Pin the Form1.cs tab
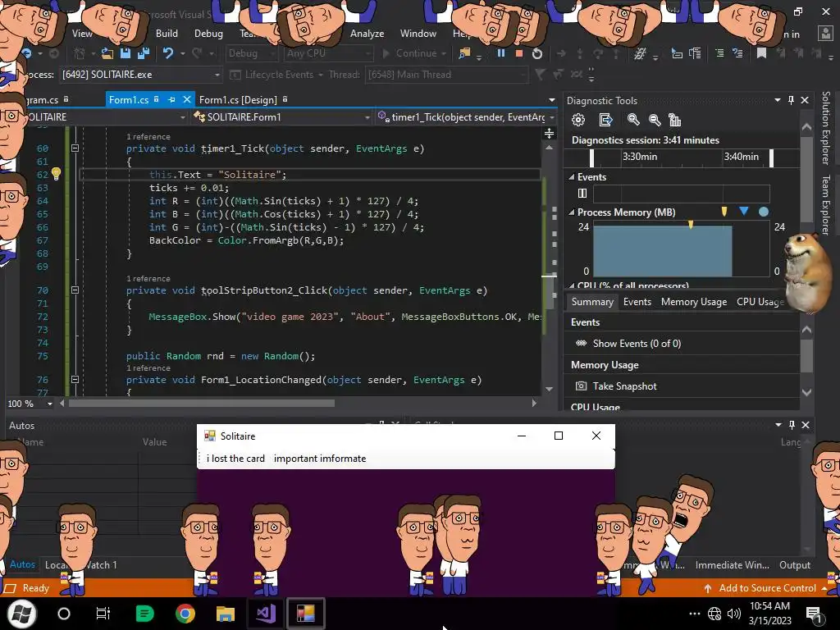Screen dimensions: 840x630 [x=171, y=99]
